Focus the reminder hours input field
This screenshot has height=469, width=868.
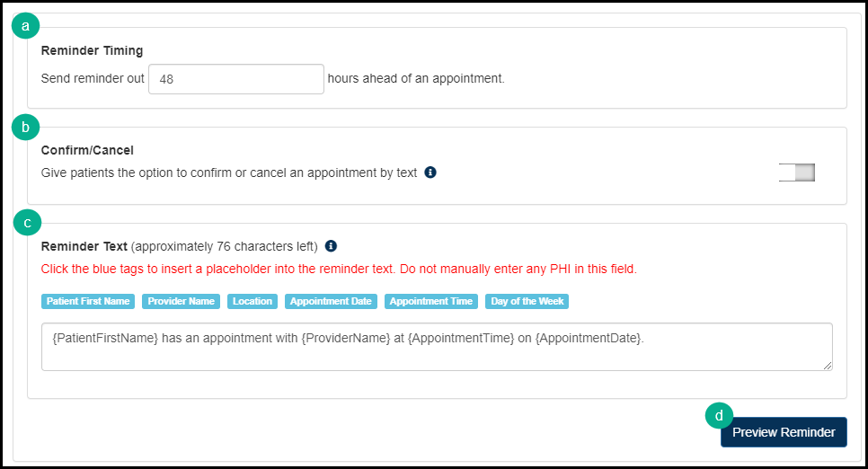click(235, 79)
